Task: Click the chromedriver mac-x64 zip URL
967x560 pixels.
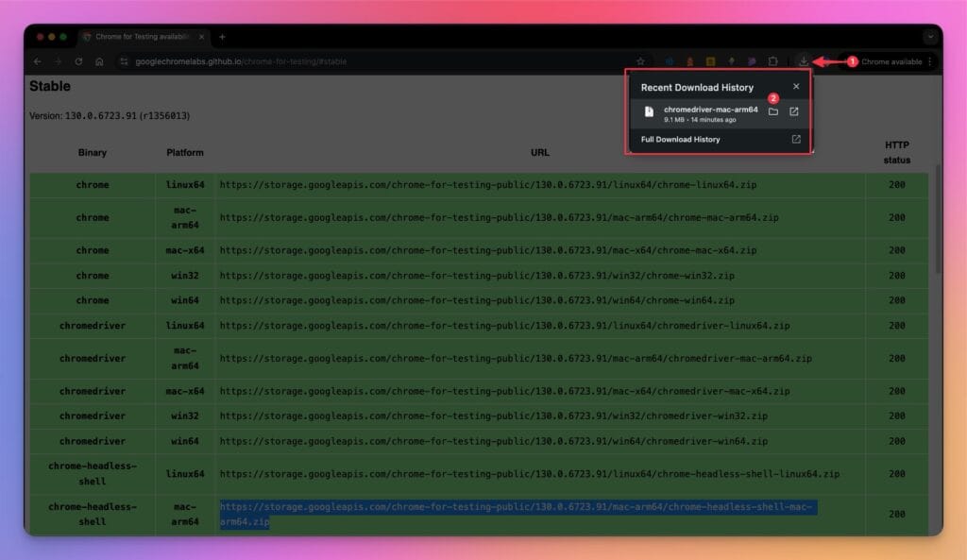Action: click(x=504, y=391)
